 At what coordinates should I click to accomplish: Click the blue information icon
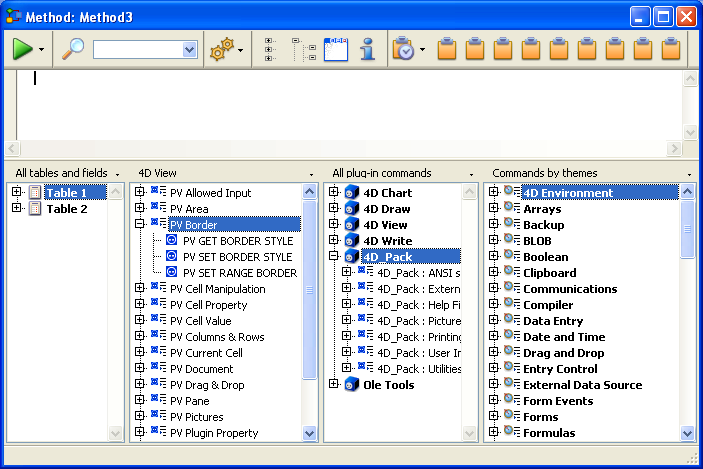click(367, 49)
